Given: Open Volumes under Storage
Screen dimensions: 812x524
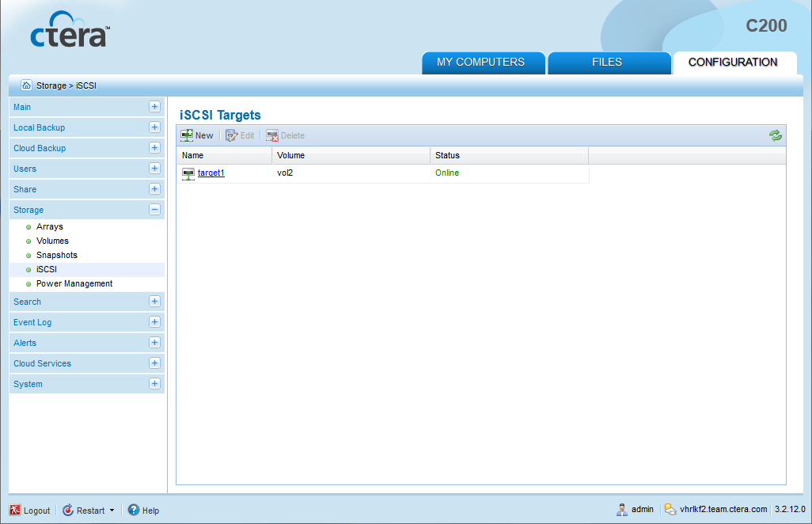Looking at the screenshot, I should [52, 241].
